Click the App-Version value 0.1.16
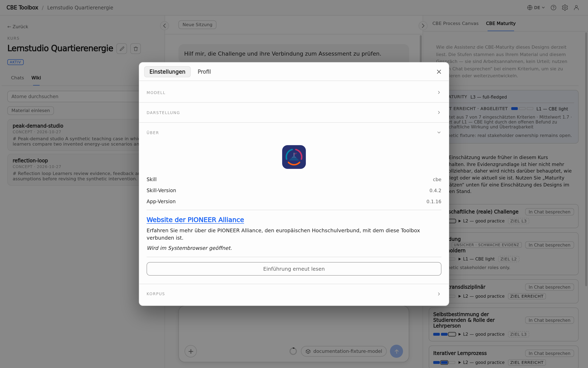 434,202
